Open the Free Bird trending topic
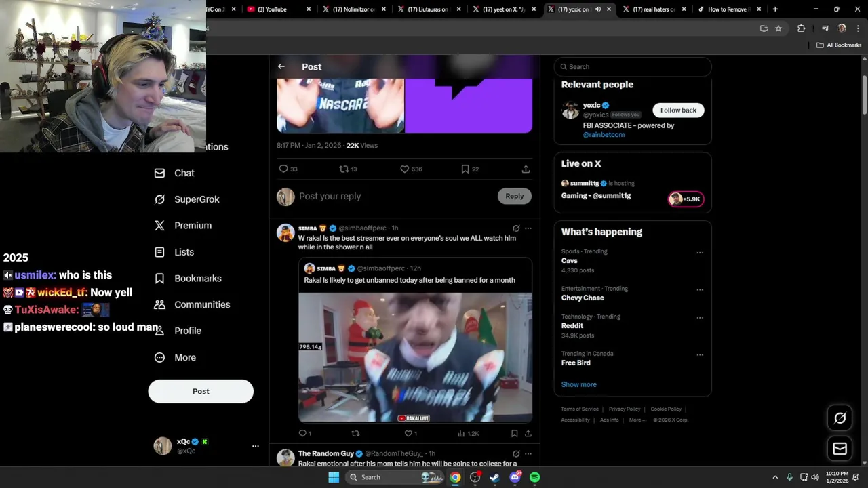This screenshot has width=868, height=488. pos(576,363)
